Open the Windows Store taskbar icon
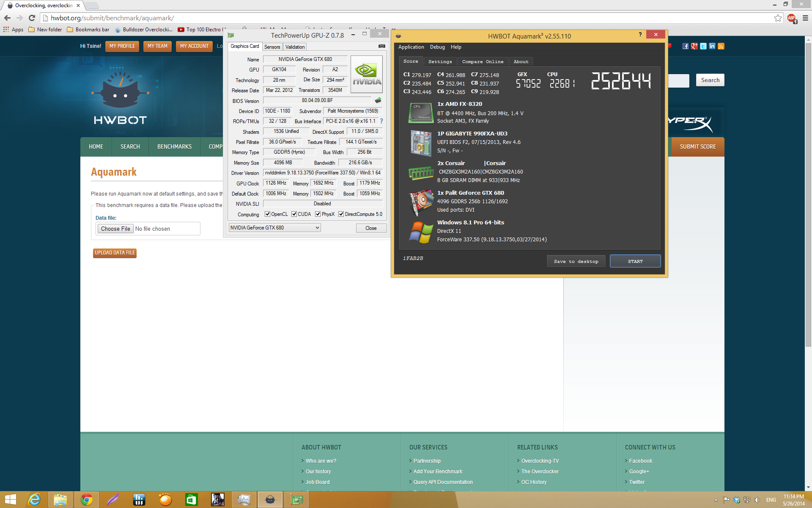 (192, 500)
